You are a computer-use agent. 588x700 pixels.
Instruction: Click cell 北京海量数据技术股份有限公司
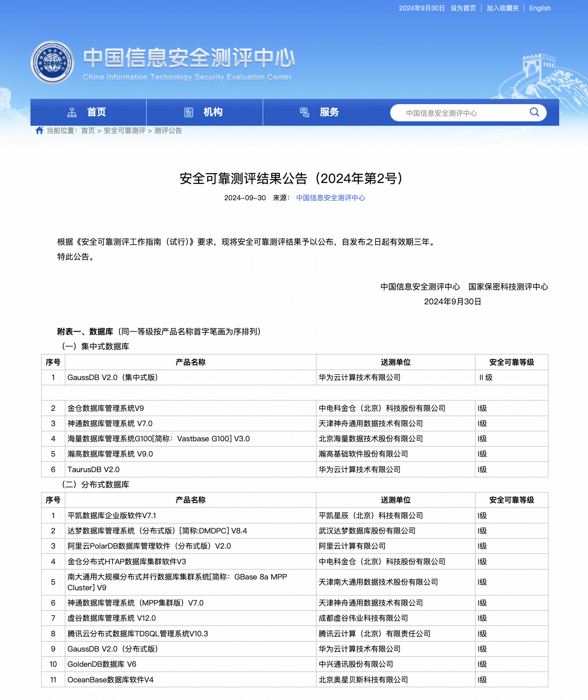396,439
